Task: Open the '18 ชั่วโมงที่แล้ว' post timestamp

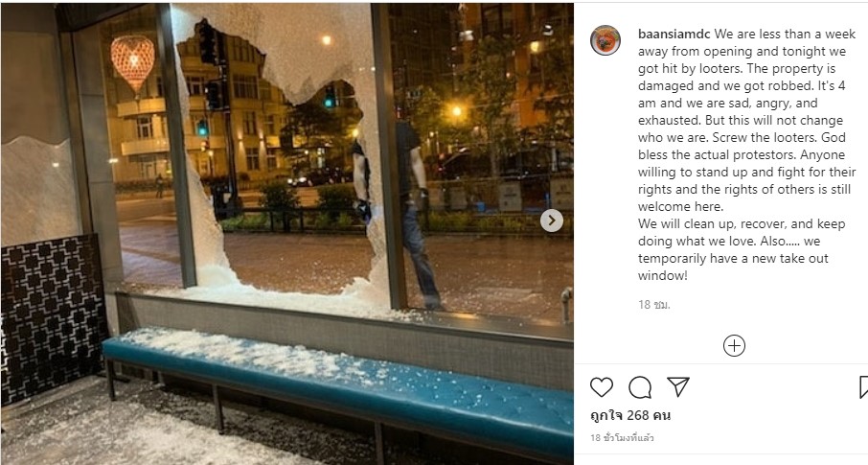Action: [x=622, y=437]
